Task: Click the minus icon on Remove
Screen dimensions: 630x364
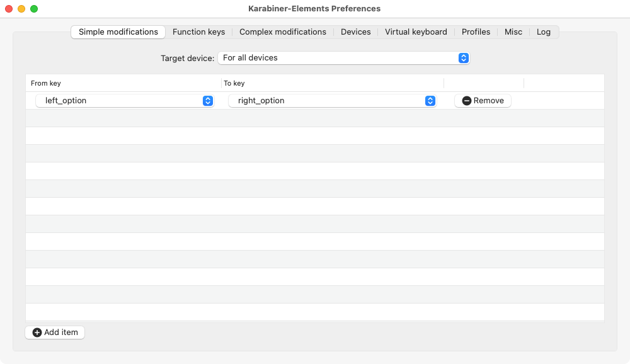Action: [466, 101]
